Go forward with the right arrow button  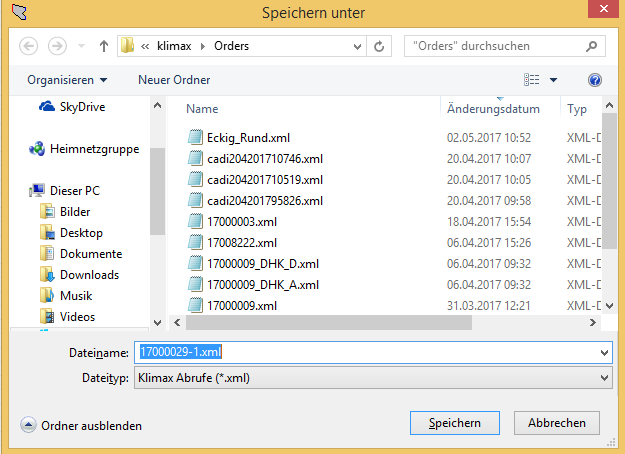pos(57,46)
